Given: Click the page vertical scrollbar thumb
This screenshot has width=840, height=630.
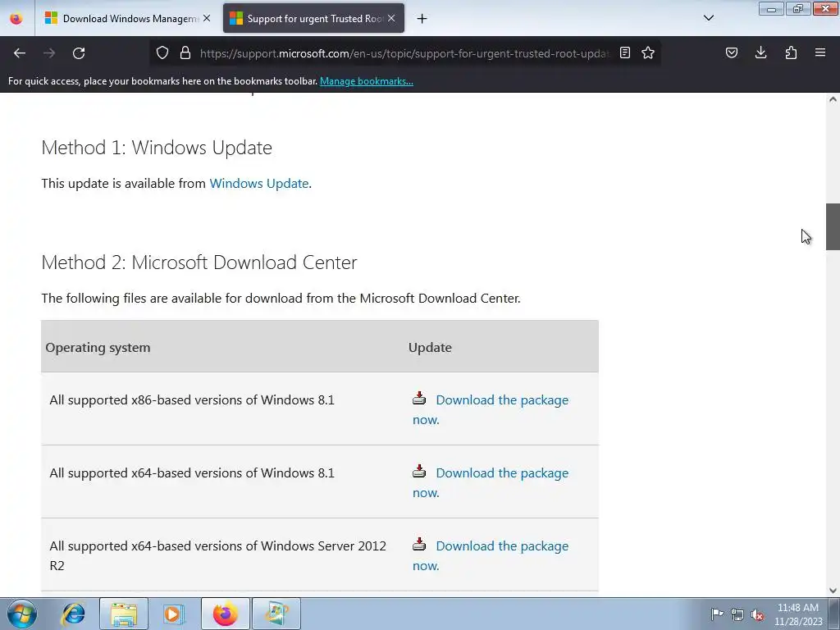Looking at the screenshot, I should click(833, 226).
